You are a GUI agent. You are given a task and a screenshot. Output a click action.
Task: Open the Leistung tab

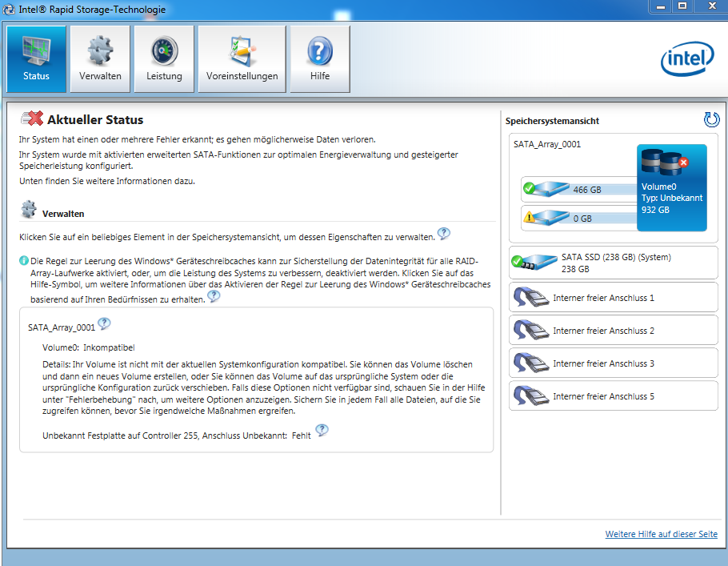[164, 59]
